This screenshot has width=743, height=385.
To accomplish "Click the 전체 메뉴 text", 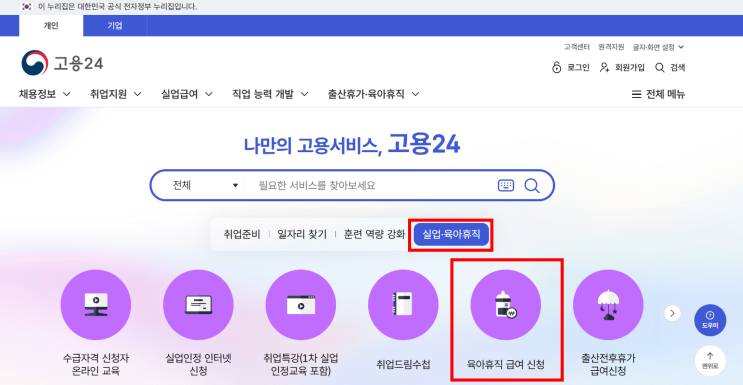I will [x=665, y=94].
